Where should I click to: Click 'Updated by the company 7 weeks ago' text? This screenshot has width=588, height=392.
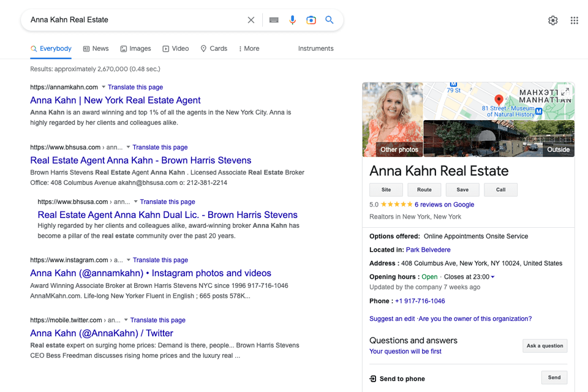pyautogui.click(x=425, y=287)
